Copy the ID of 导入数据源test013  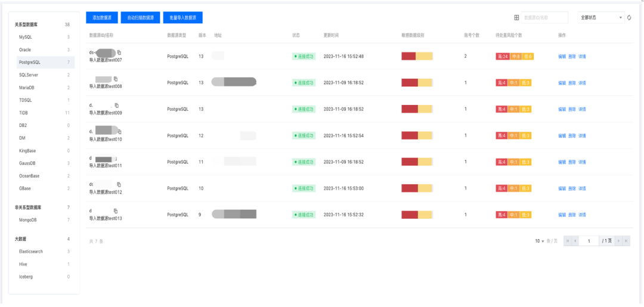pos(116,211)
